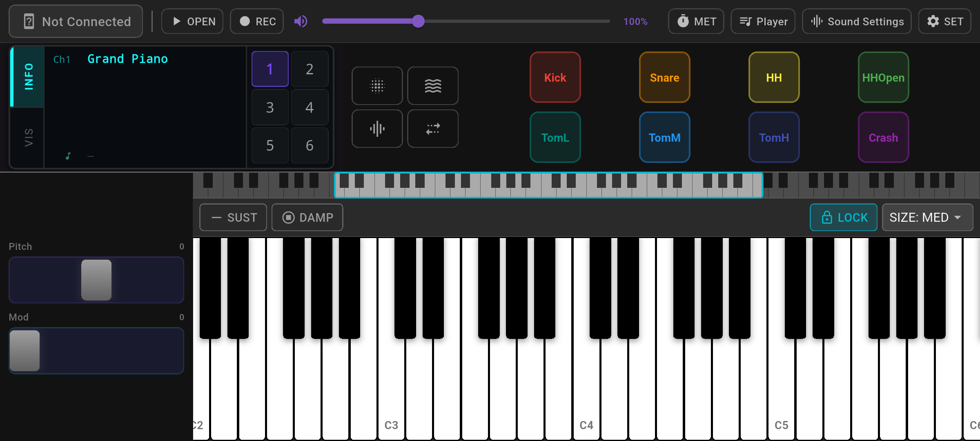Viewport: 980px width, 441px height.
Task: Toggle the DAMP damper button
Action: (307, 217)
